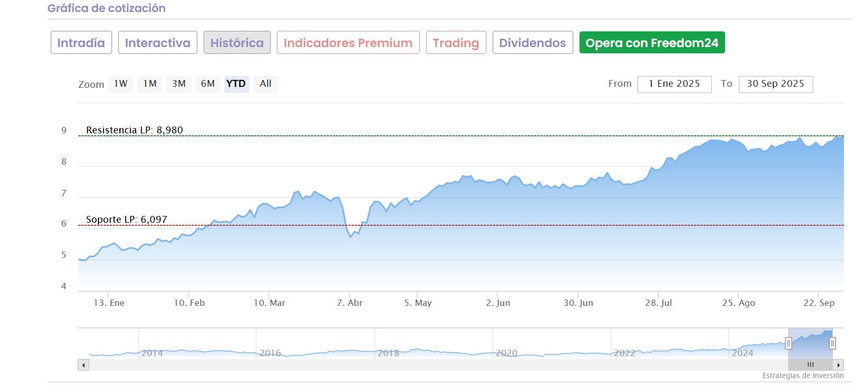Click the navigator scrollbar thumb grip
Viewport: 868px width, 388px height.
(x=810, y=365)
